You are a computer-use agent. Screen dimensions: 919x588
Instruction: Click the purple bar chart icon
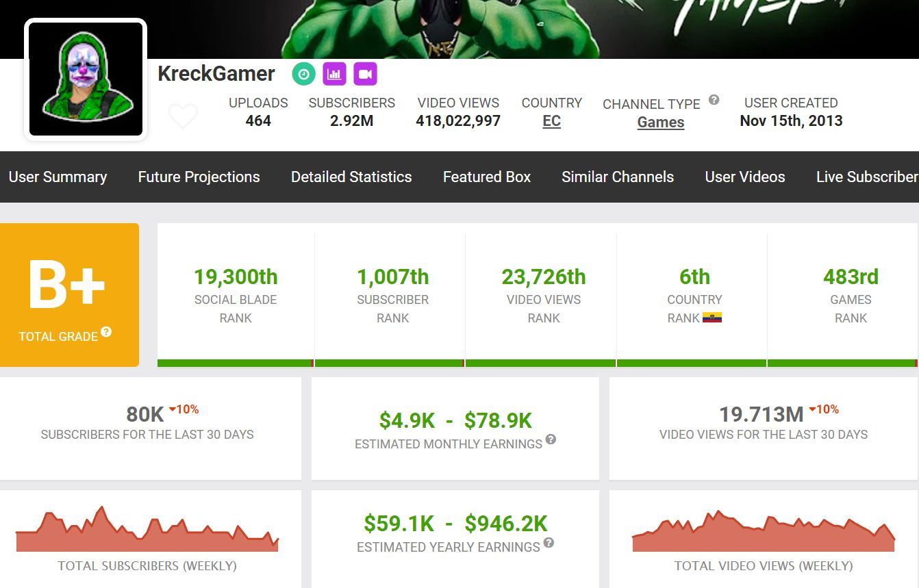pos(335,74)
